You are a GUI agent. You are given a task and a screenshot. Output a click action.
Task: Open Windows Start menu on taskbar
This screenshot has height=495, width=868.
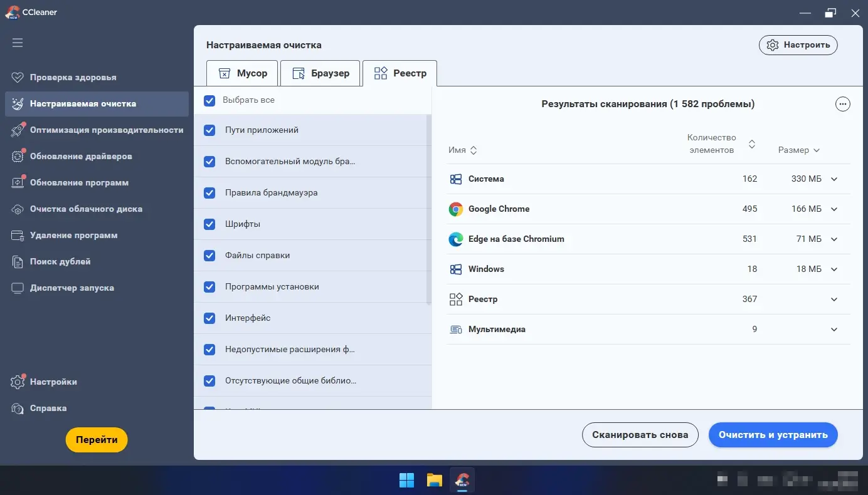point(406,481)
